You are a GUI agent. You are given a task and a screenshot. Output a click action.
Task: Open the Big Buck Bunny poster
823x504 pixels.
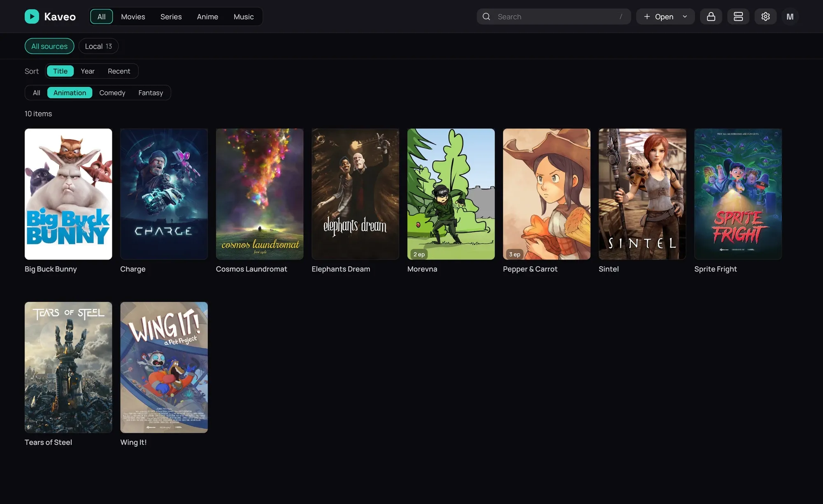click(68, 194)
